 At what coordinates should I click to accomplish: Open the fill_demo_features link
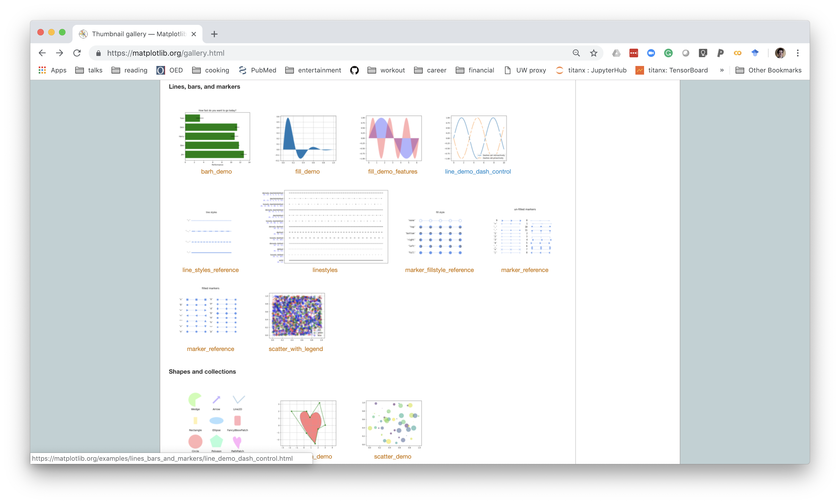point(392,171)
